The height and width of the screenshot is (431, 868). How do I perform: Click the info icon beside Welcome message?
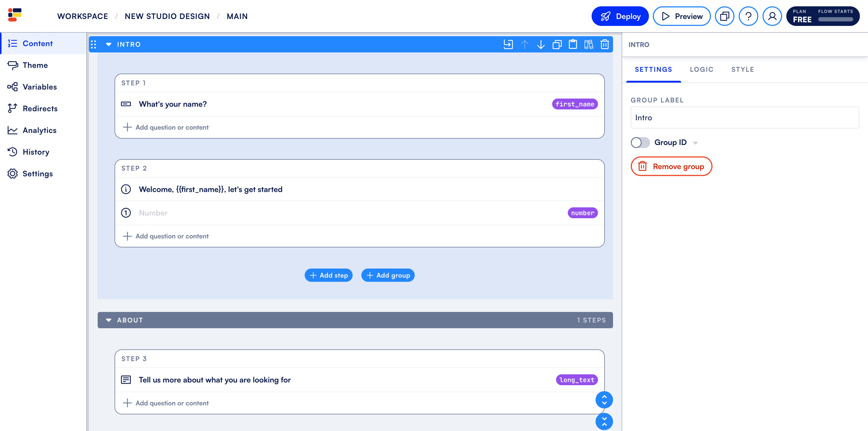pos(126,189)
